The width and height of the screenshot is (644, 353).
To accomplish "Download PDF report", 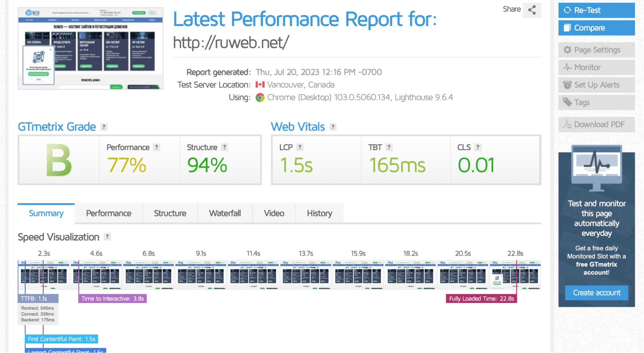I will (596, 125).
